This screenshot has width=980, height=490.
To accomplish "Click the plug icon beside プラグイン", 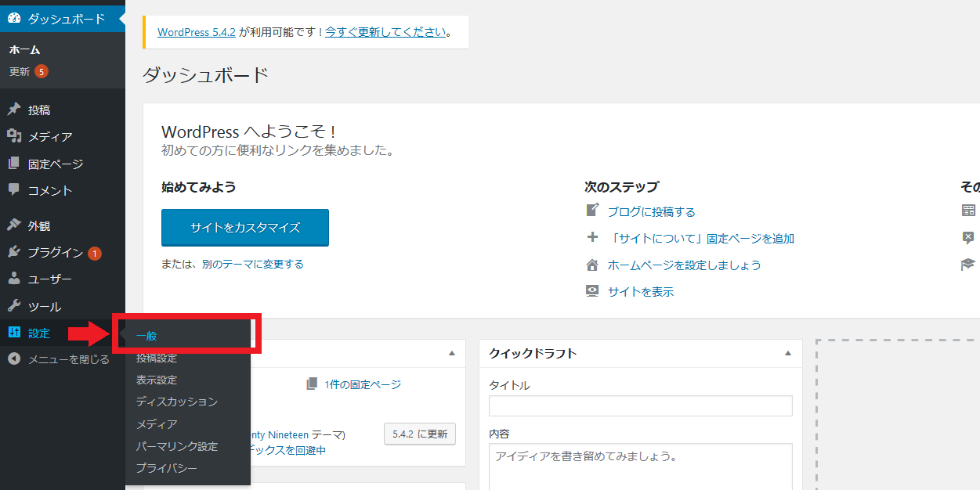I will point(14,252).
